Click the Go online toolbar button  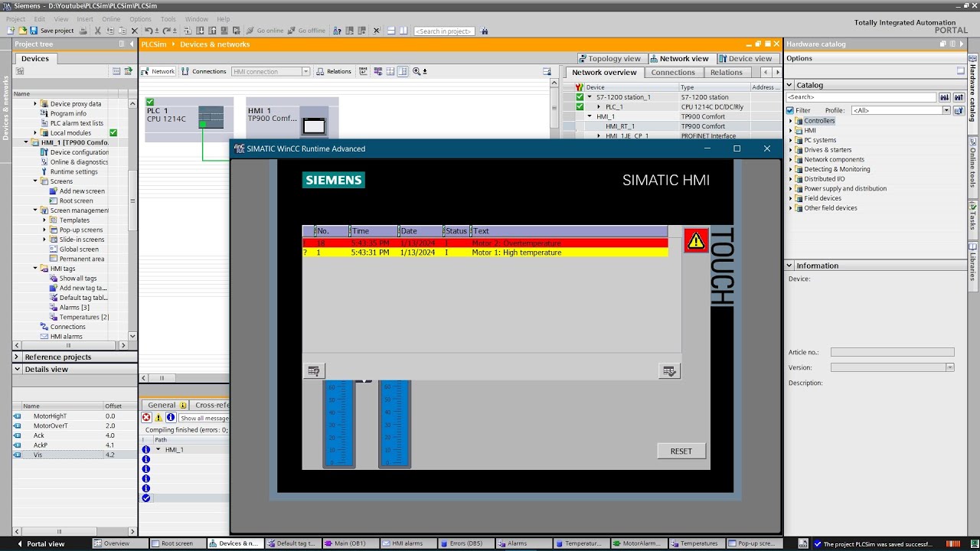[x=264, y=31]
